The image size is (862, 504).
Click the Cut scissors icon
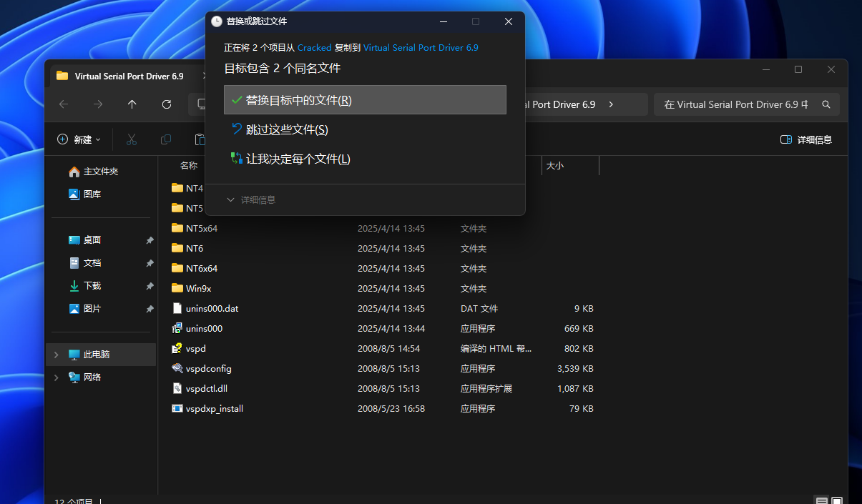tap(132, 139)
